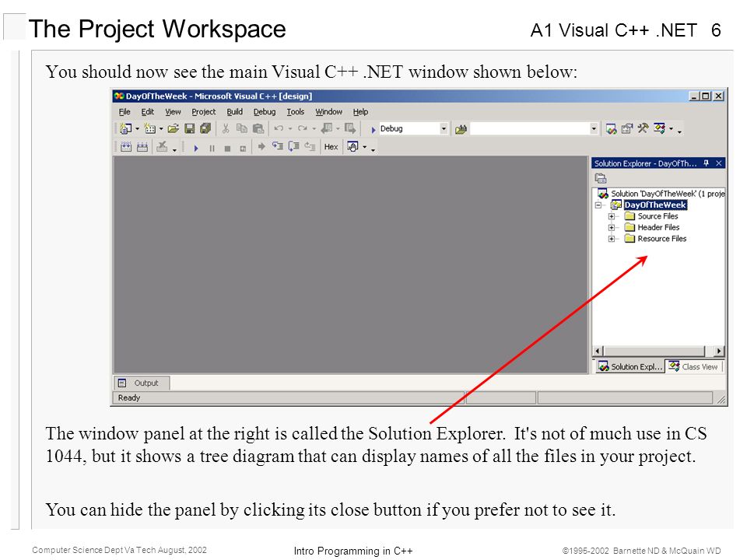Expand the Header Files folder
This screenshot has width=747, height=560.
[x=612, y=228]
